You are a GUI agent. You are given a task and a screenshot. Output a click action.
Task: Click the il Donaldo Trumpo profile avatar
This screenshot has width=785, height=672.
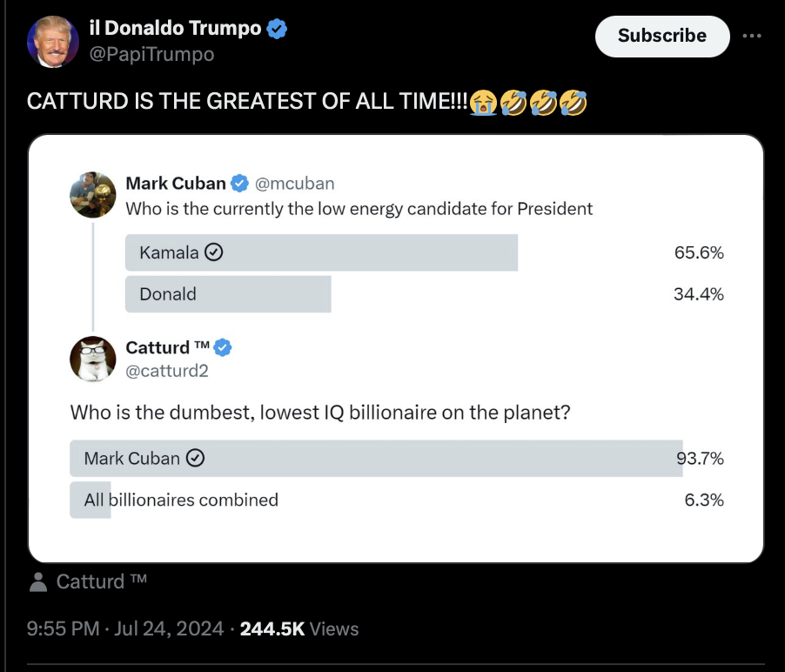[53, 41]
